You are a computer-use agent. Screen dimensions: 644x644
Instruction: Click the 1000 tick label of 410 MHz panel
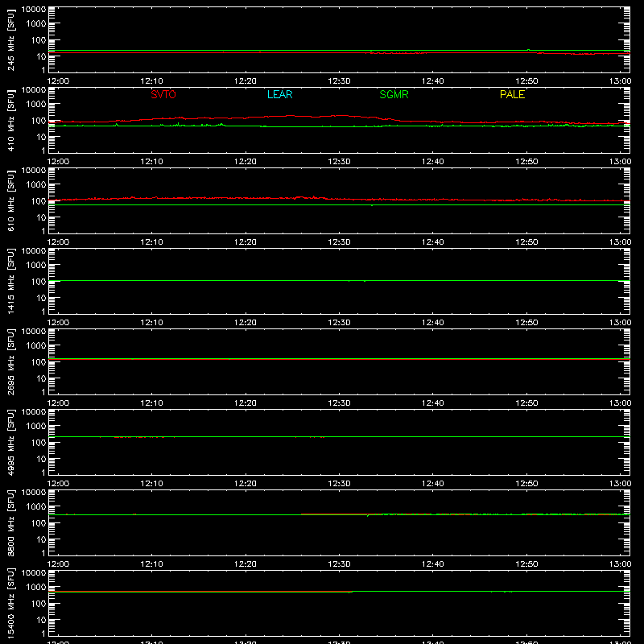(x=36, y=105)
